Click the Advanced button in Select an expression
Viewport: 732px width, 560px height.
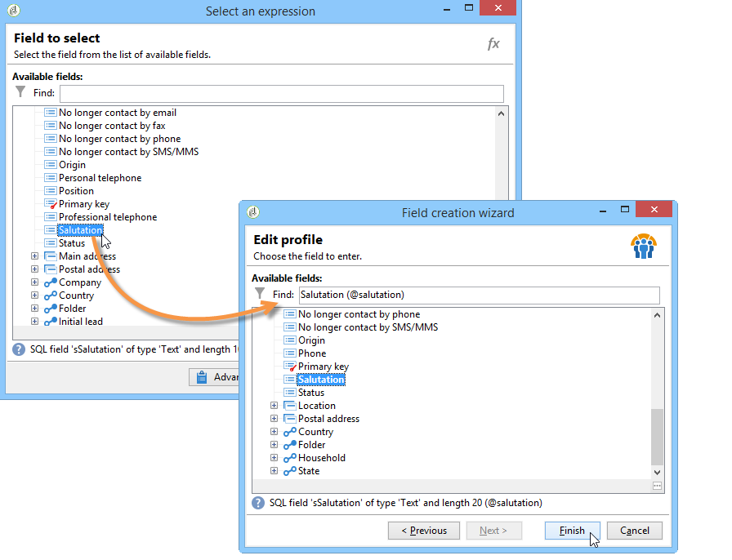click(x=215, y=377)
